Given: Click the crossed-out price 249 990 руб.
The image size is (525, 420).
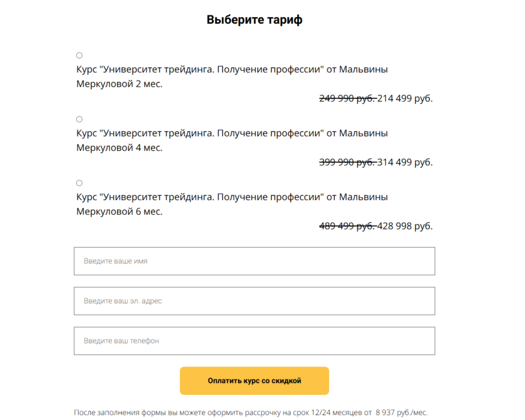Looking at the screenshot, I should 347,99.
